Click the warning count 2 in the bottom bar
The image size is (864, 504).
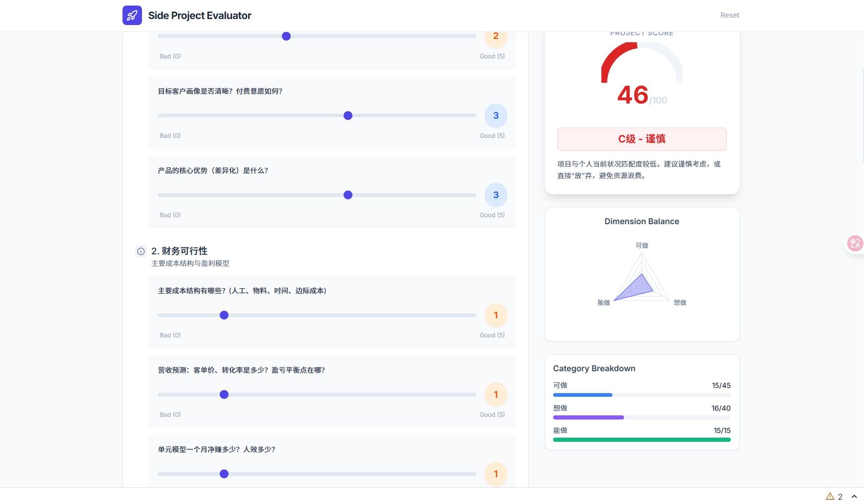click(x=840, y=497)
